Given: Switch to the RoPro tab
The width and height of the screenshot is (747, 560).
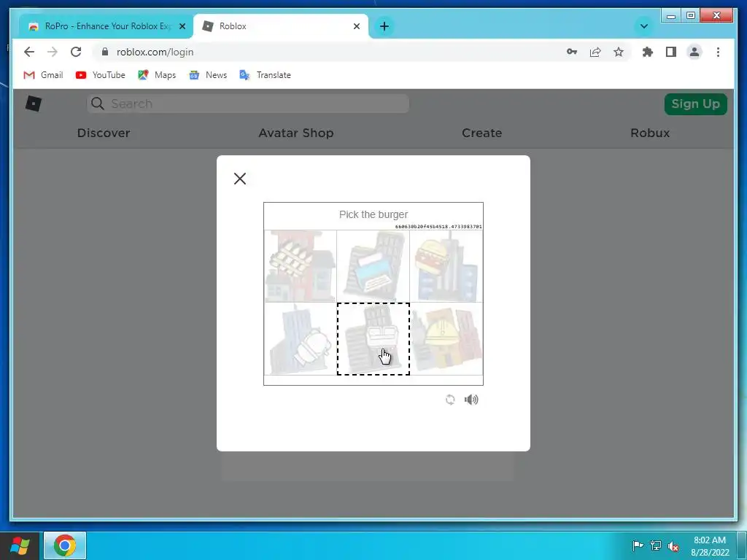Looking at the screenshot, I should click(x=107, y=26).
